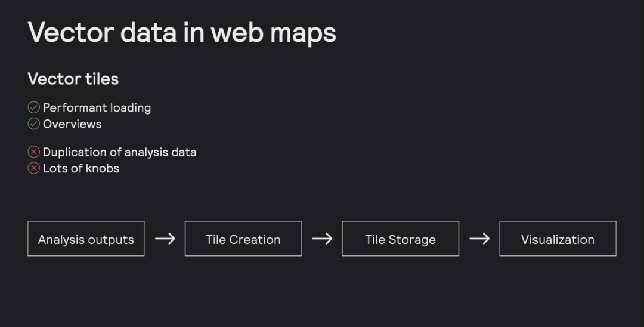Click the Overviews bullet text
Viewport: 644px width, 327px height.
point(72,124)
